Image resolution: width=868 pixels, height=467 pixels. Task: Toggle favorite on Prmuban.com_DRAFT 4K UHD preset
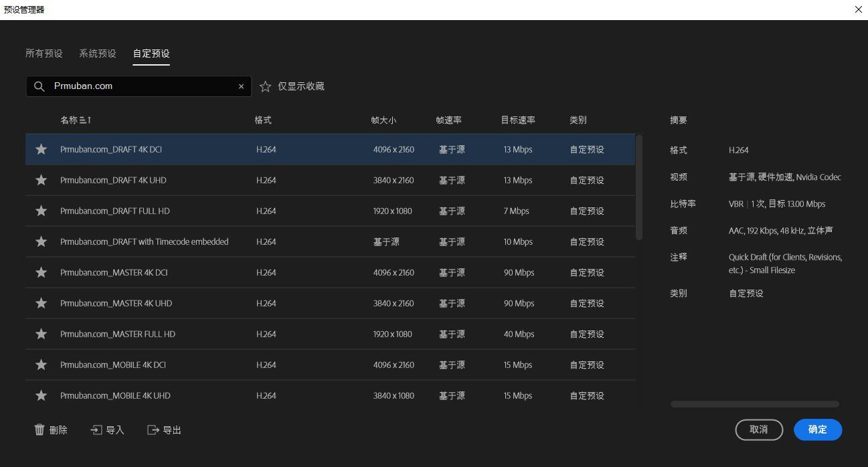[41, 180]
